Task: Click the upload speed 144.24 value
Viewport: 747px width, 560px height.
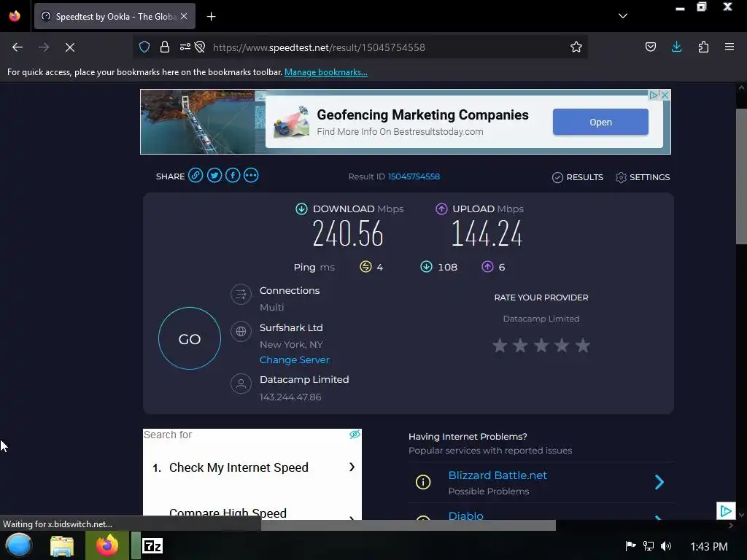Action: pyautogui.click(x=487, y=234)
